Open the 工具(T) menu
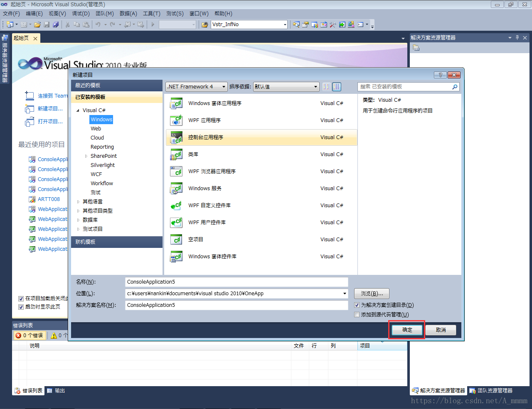This screenshot has width=532, height=409. click(152, 14)
